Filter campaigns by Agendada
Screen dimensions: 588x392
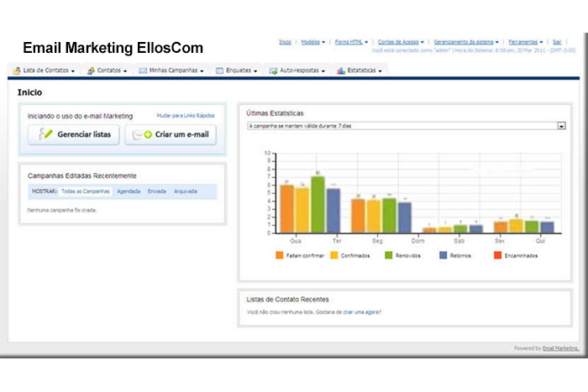point(129,191)
